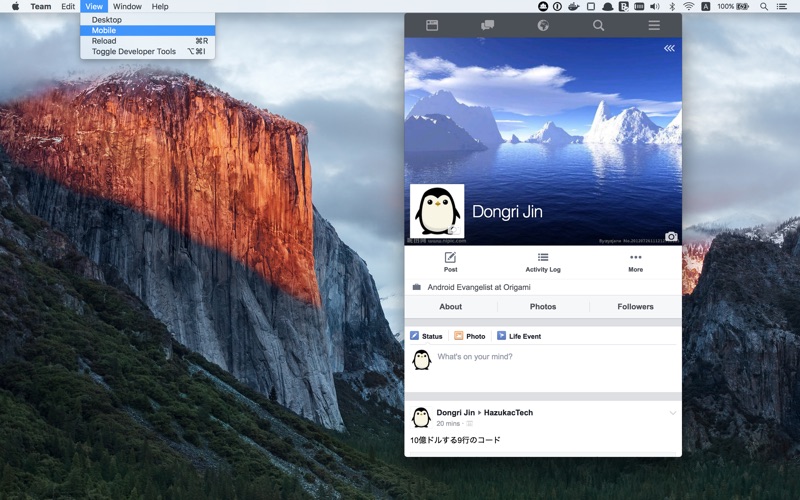Image resolution: width=800 pixels, height=500 pixels.
Task: Expand the post options chevron on the HazukacTech post
Action: pos(672,413)
